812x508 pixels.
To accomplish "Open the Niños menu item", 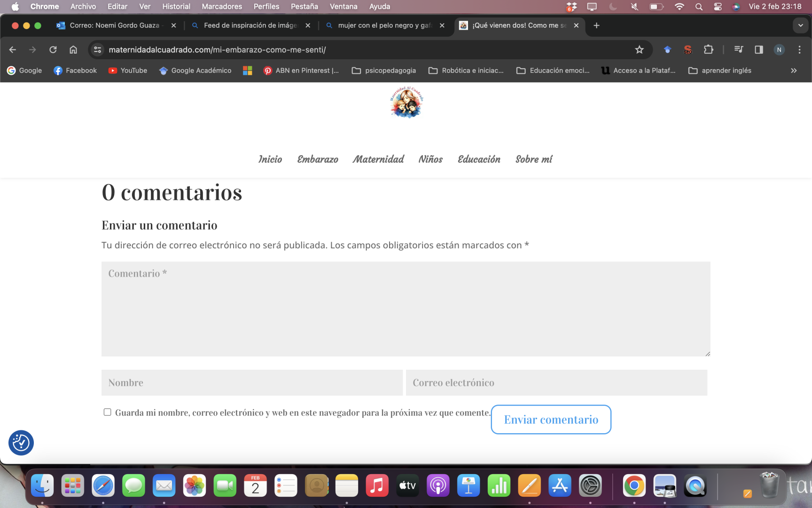I will pyautogui.click(x=430, y=159).
